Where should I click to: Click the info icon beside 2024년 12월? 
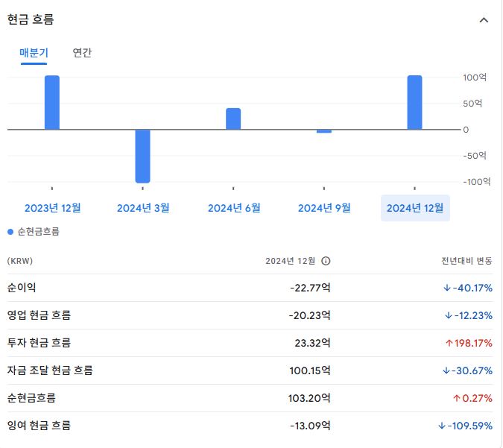pos(326,261)
